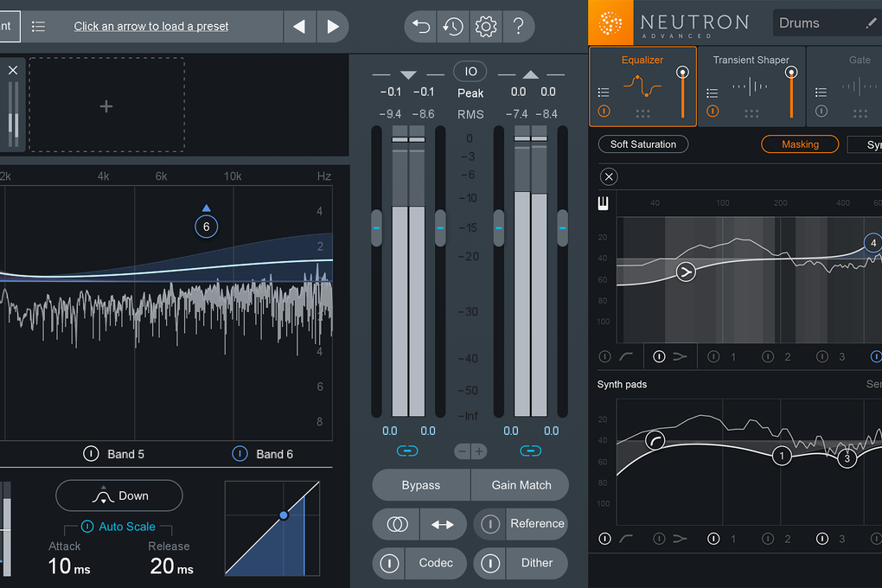Click the Soft Saturation button
882x588 pixels.
[x=643, y=144]
